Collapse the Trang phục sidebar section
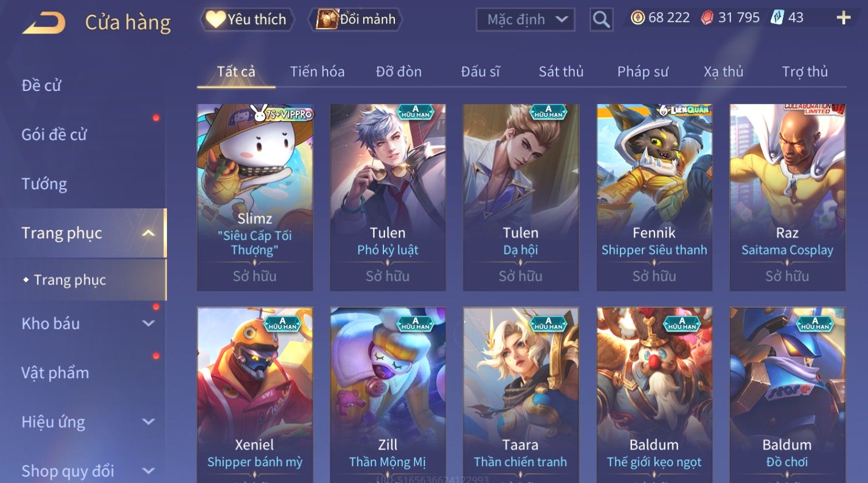 click(149, 233)
